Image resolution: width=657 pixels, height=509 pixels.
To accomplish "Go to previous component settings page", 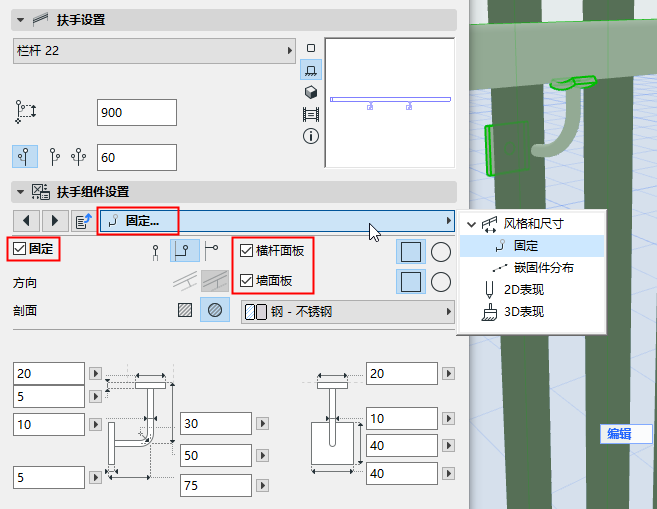I will point(26,221).
